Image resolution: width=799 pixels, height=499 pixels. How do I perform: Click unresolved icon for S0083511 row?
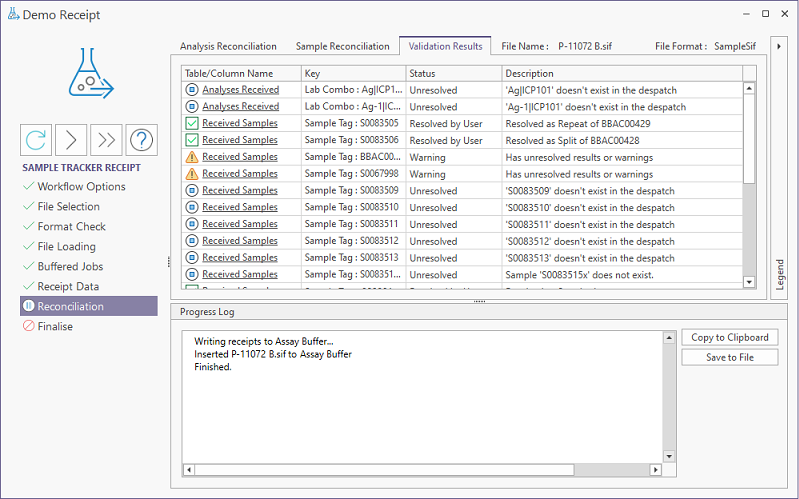point(192,224)
